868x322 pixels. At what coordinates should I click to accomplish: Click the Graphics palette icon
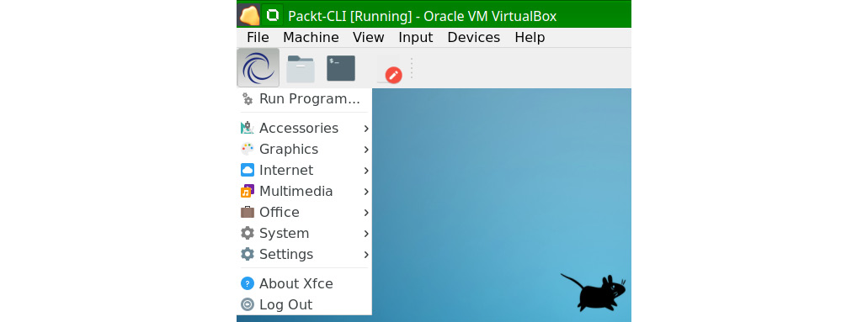point(248,149)
